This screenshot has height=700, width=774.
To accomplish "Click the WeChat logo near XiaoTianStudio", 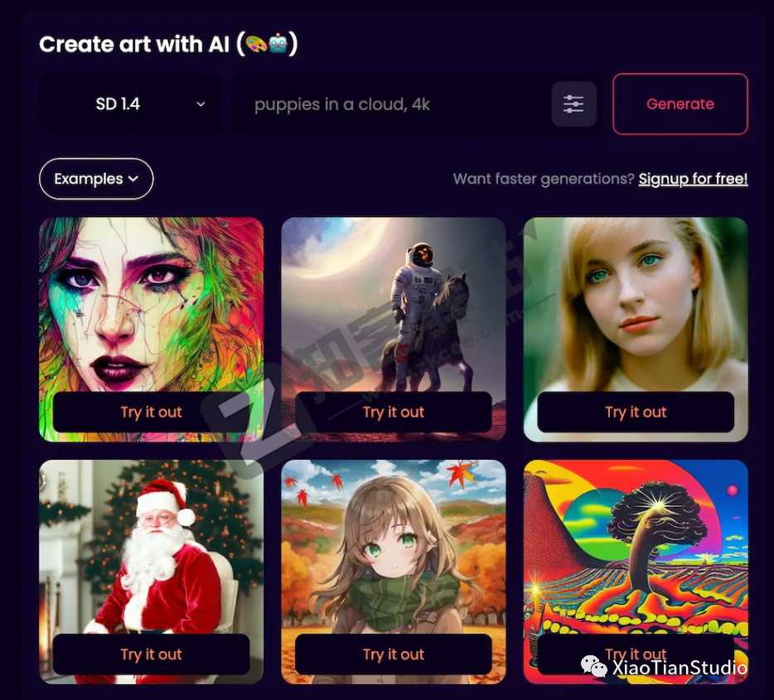I will coord(594,667).
